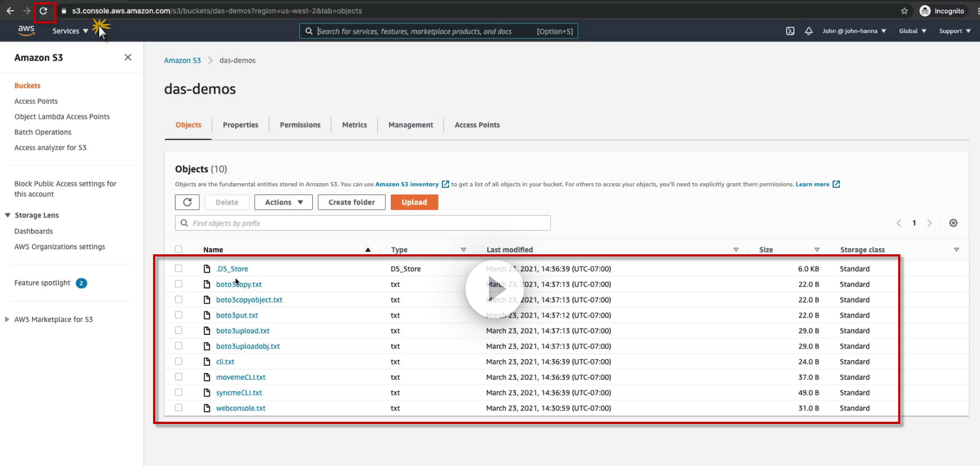
Task: Expand AWS Marketplace for S3 section
Action: (x=7, y=319)
